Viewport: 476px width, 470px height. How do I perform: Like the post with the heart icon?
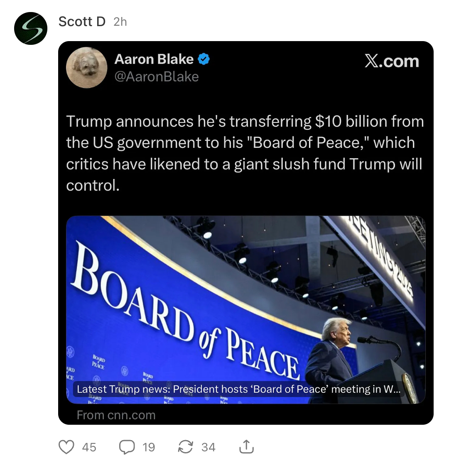pos(66,447)
